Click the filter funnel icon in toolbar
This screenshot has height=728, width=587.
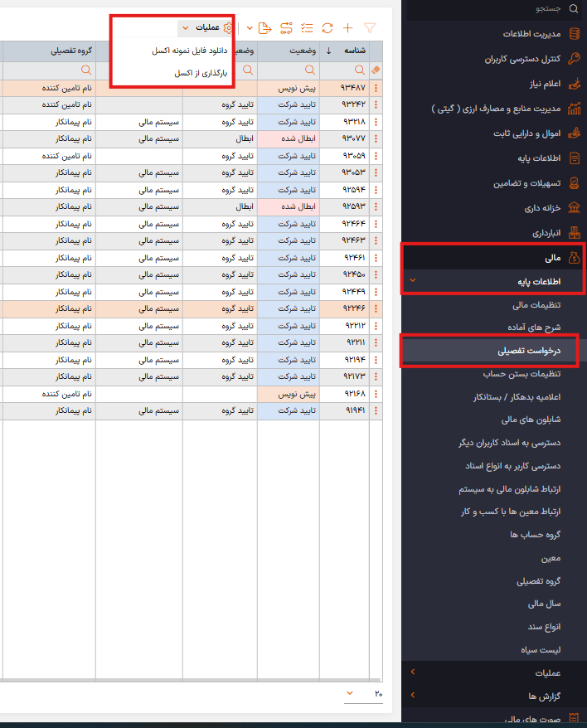(x=370, y=27)
